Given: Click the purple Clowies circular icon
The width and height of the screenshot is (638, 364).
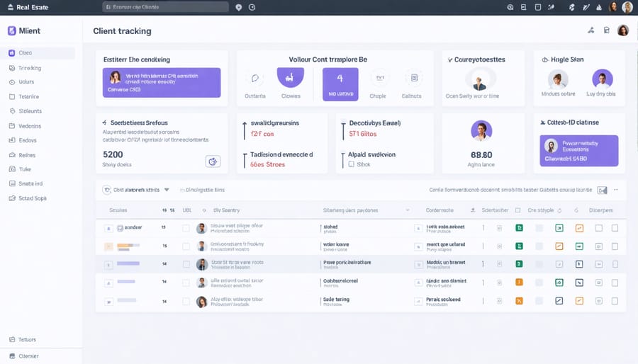Looking at the screenshot, I should (290, 78).
